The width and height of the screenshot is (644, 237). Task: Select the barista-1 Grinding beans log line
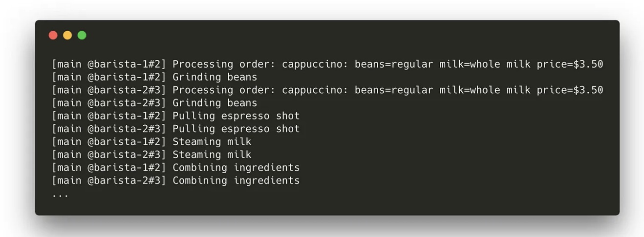click(x=154, y=77)
